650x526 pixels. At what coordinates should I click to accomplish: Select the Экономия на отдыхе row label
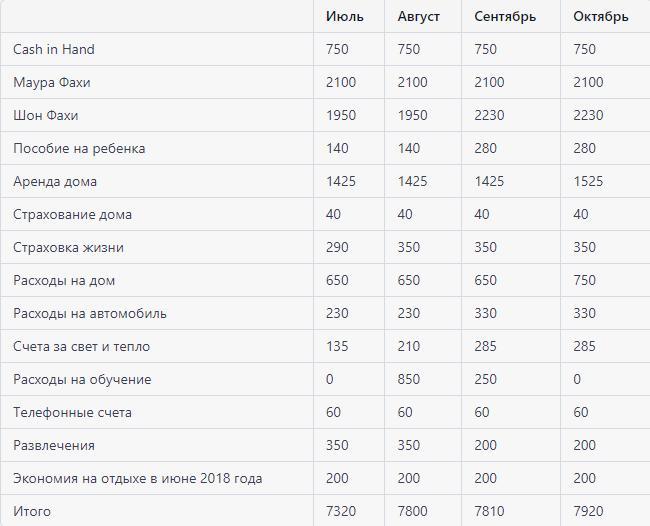[137, 478]
